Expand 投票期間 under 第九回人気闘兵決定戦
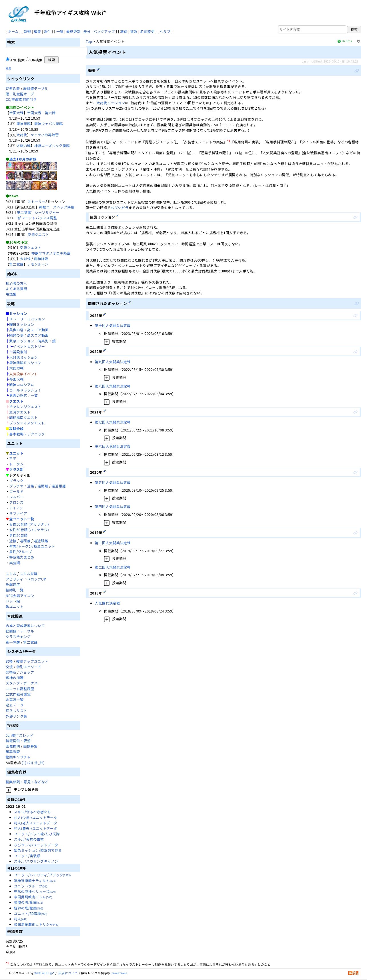Viewport: 367px width, 980px height. (x=107, y=378)
